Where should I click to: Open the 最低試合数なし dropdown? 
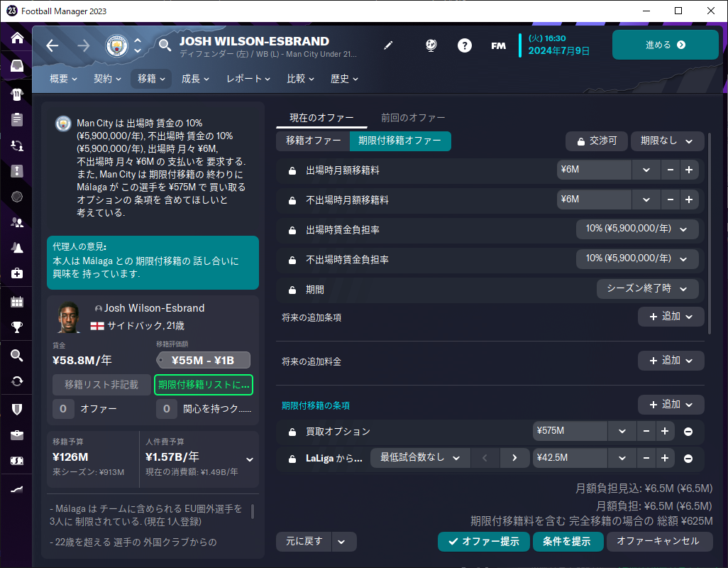[x=420, y=458]
